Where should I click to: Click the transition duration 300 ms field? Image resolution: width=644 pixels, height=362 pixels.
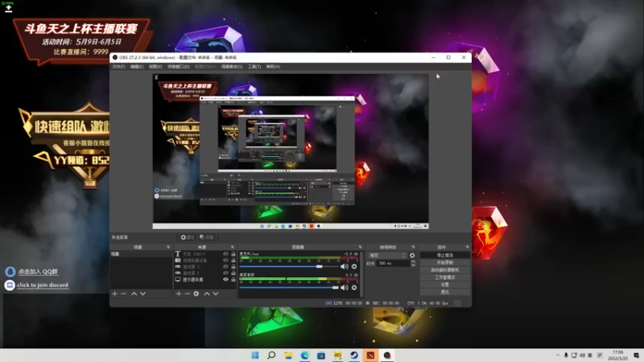[x=393, y=264]
